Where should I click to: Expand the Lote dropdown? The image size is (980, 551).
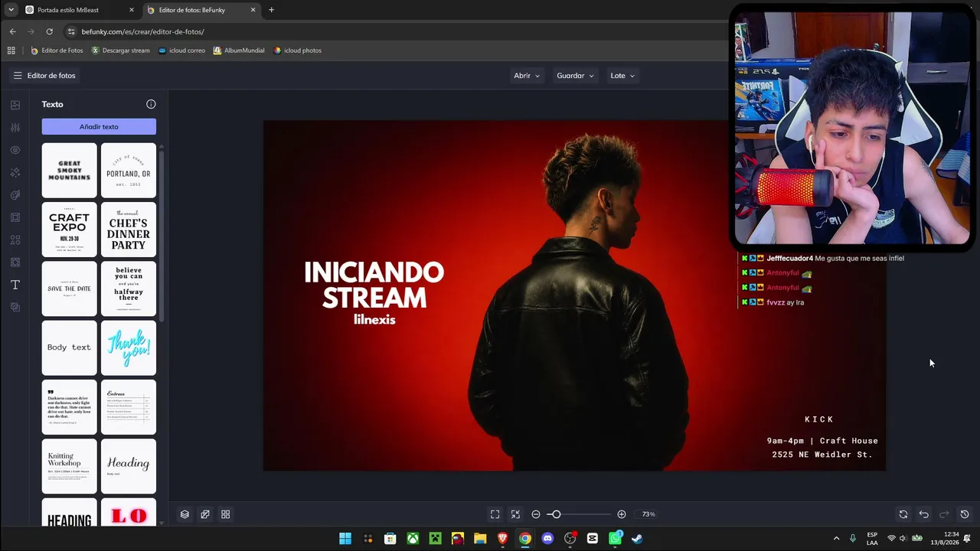pyautogui.click(x=622, y=76)
